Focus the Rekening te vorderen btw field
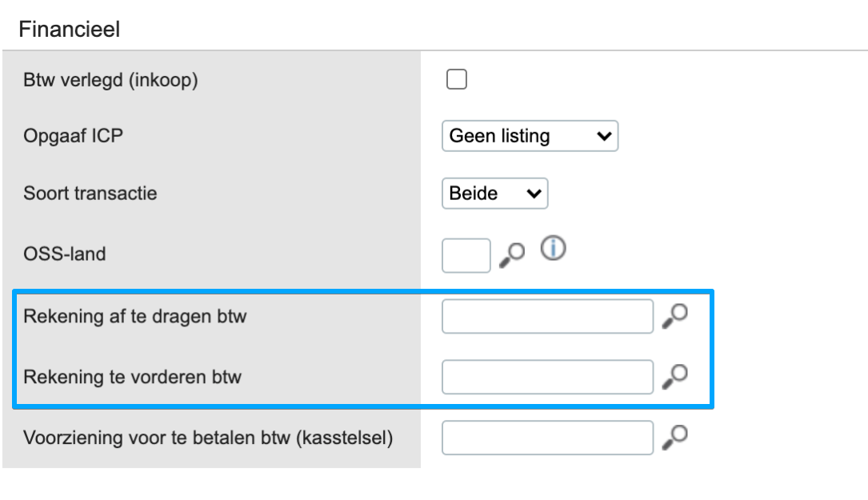The image size is (868, 500). 547,377
